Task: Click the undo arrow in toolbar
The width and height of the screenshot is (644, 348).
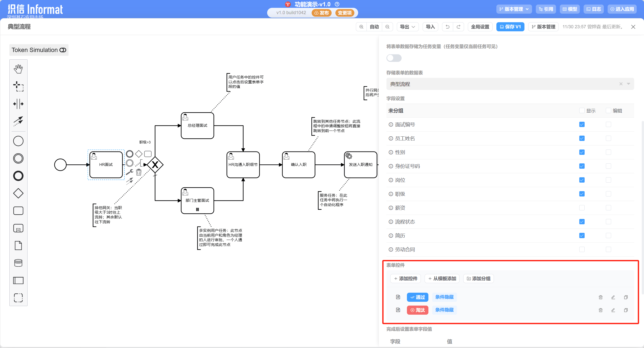Action: coord(447,27)
